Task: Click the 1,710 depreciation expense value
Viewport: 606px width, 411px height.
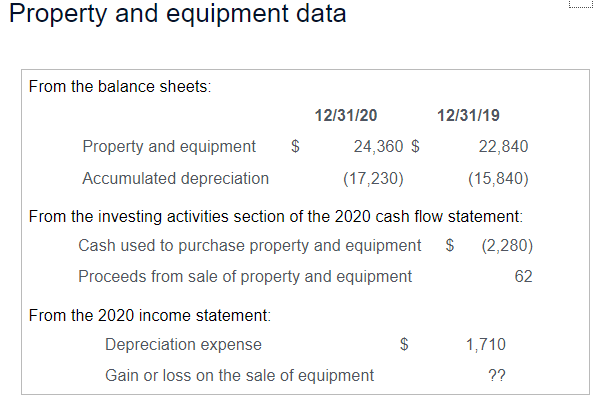Action: coord(486,344)
